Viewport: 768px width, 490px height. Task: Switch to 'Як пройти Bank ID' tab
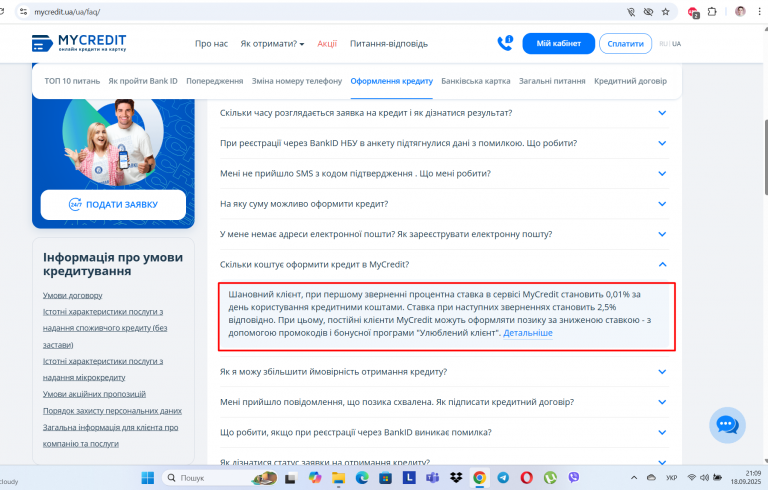click(143, 81)
